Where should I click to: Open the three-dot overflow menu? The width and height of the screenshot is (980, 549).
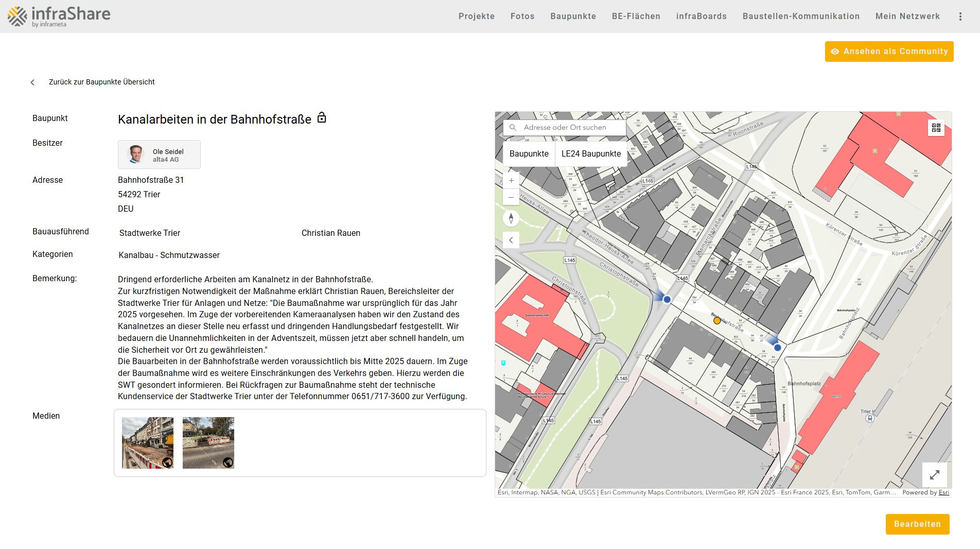click(x=960, y=16)
